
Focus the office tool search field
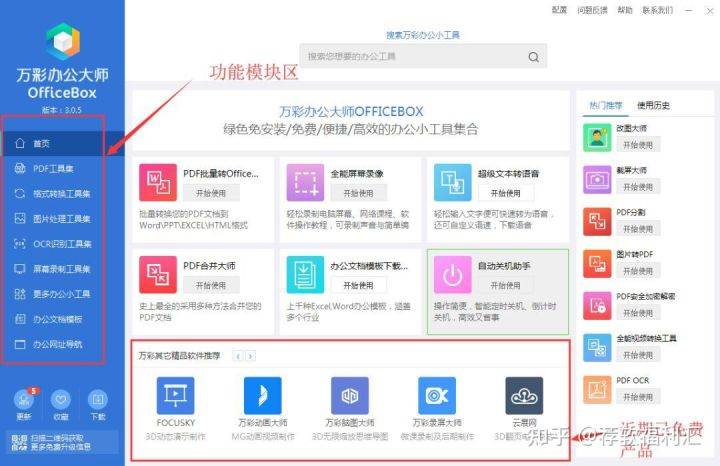coord(423,56)
